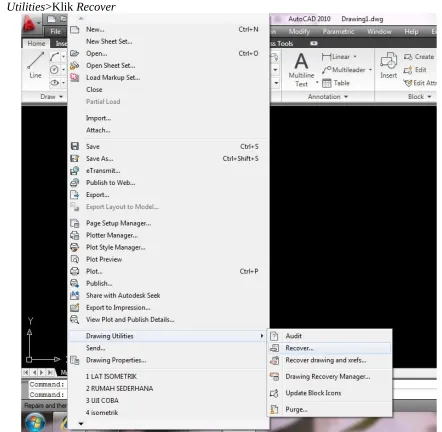This screenshot has height=432, width=442.
Task: Open the AutoCAD application logo menu
Action: point(31,24)
